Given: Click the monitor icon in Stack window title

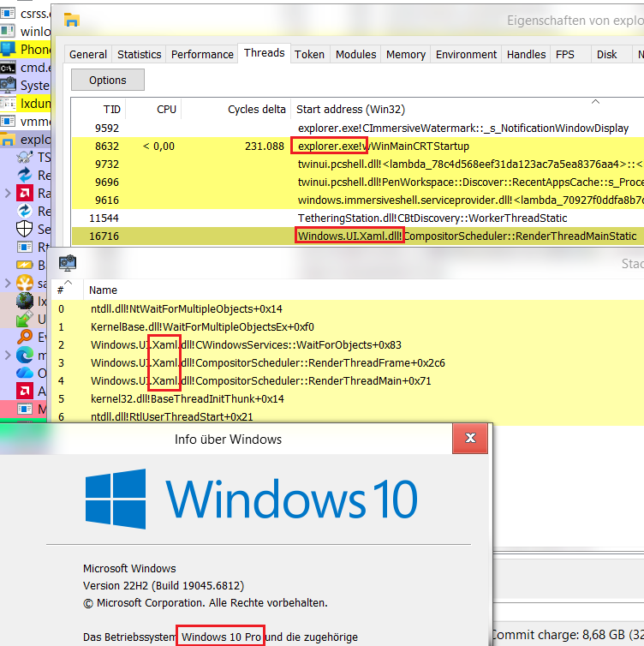Looking at the screenshot, I should click(x=68, y=263).
